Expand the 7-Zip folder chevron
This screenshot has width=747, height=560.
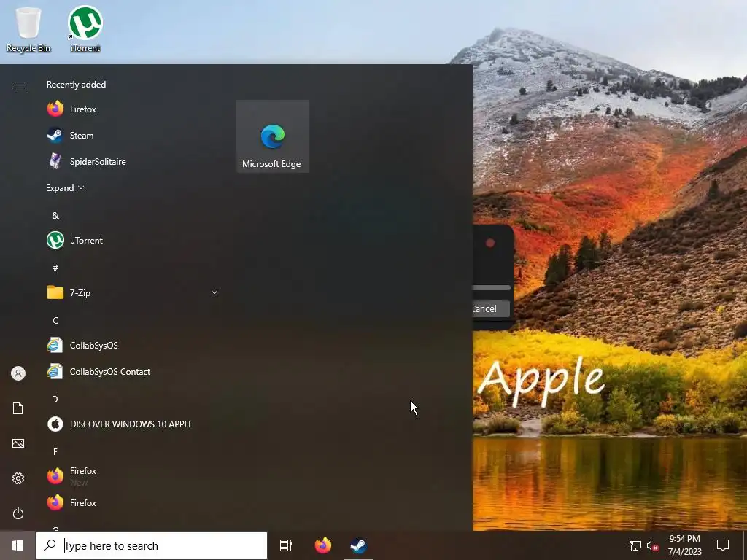(x=214, y=292)
